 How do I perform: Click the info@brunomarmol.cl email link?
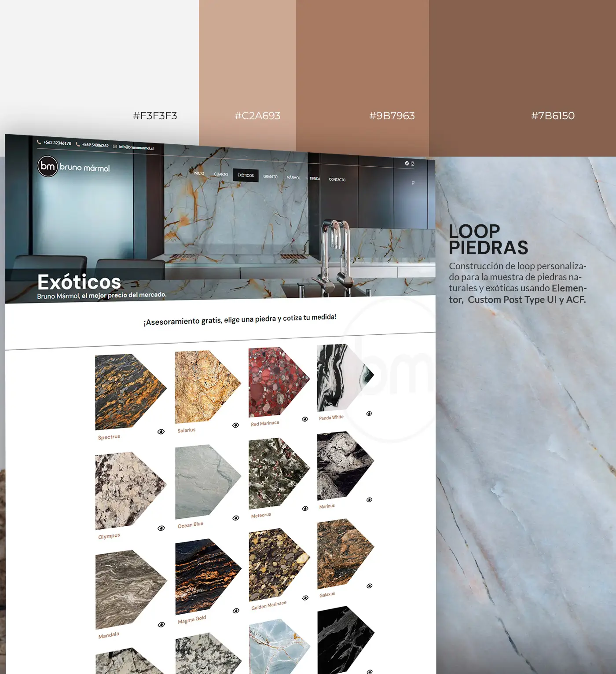136,147
